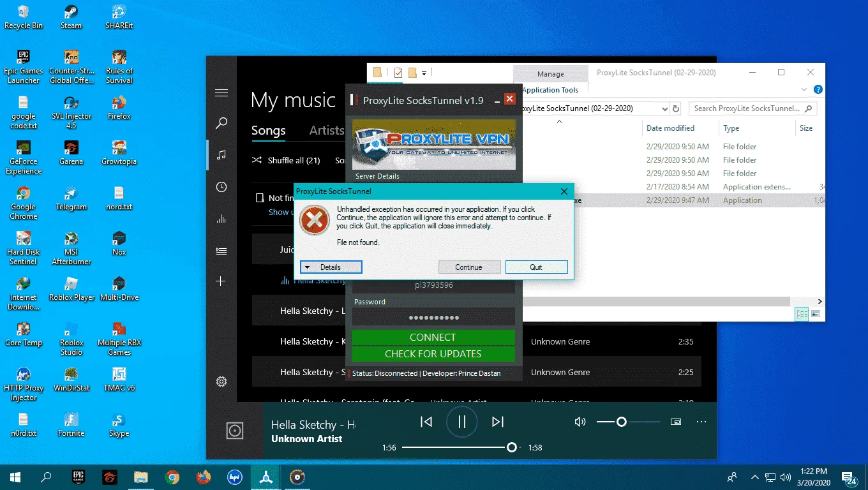This screenshot has width=868, height=490.
Task: Click the CHECK FOR UPDATES button
Action: point(433,354)
